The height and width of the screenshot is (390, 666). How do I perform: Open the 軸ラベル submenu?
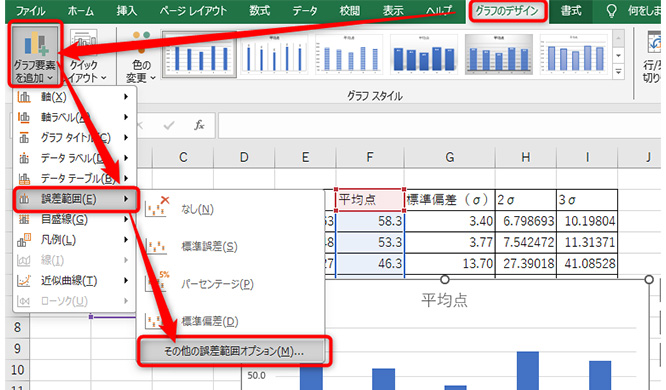(73, 117)
